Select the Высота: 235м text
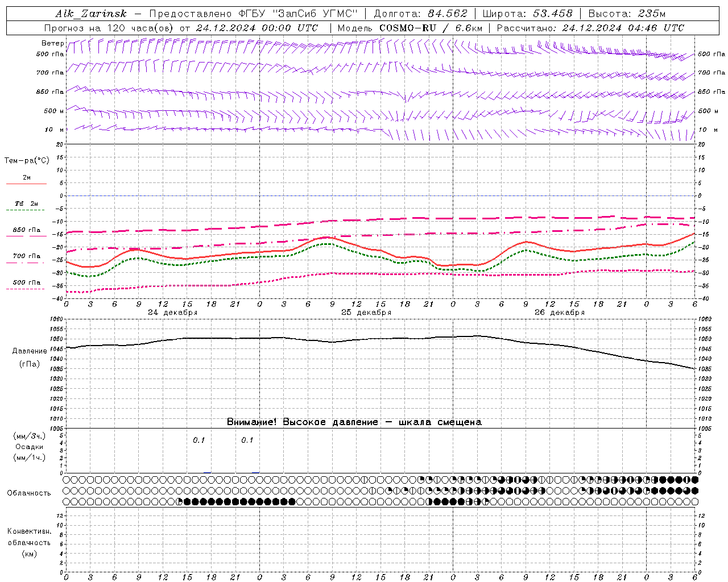The height and width of the screenshot is (582, 728). click(627, 14)
